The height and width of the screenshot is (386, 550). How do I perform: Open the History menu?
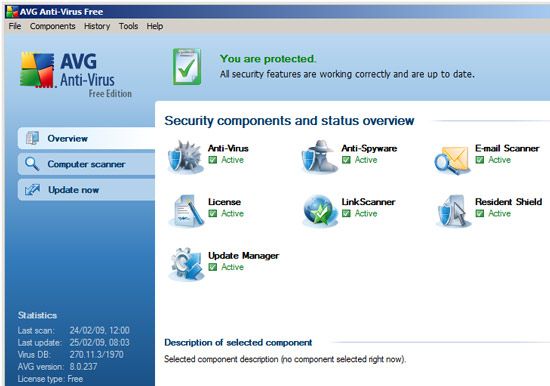point(97,26)
